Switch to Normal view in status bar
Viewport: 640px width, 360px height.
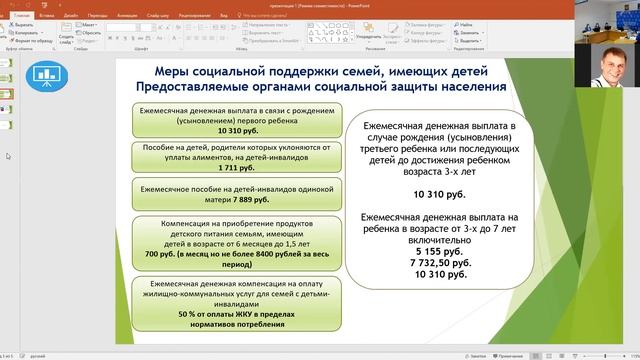pyautogui.click(x=536, y=356)
